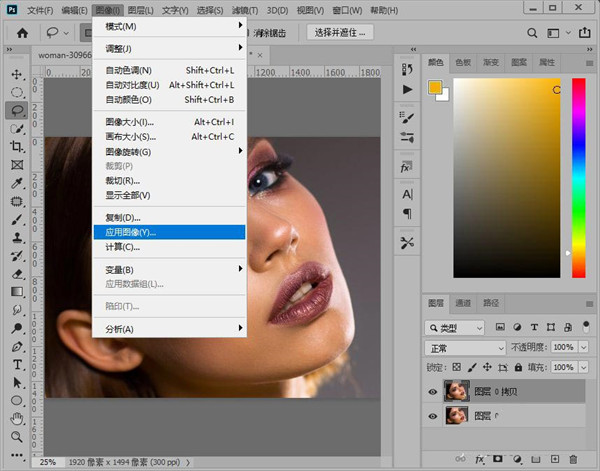Viewport: 600px width, 471px height.
Task: Select the Move tool in the toolbar
Action: pyautogui.click(x=17, y=75)
